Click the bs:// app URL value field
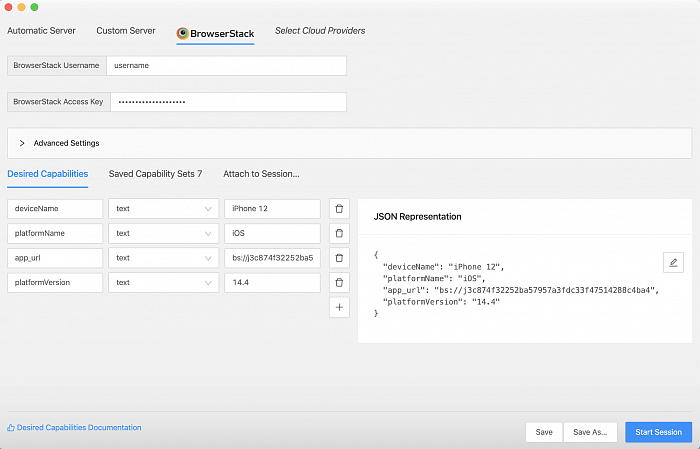Viewport: 700px width, 449px height. [272, 258]
